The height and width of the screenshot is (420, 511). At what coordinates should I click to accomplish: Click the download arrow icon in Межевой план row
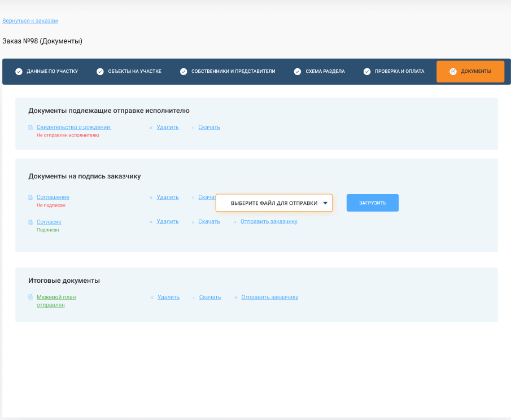(194, 297)
